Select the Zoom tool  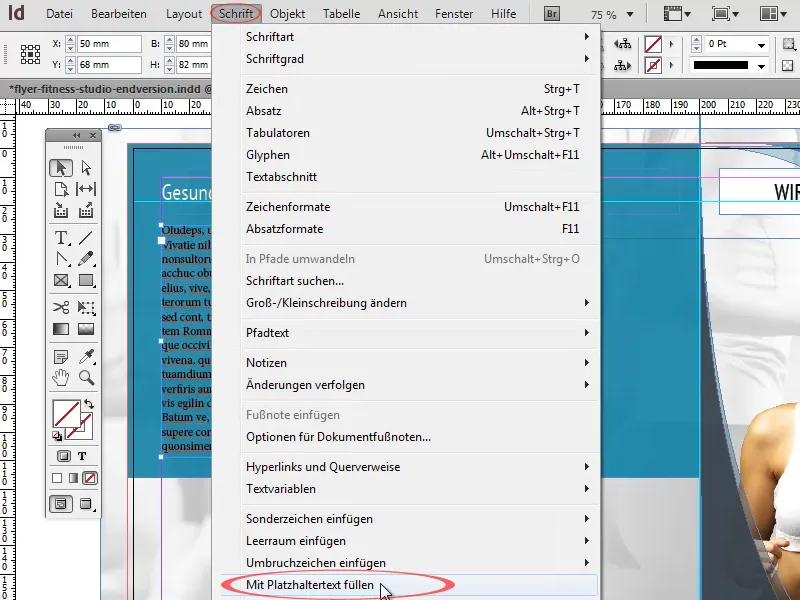86,378
